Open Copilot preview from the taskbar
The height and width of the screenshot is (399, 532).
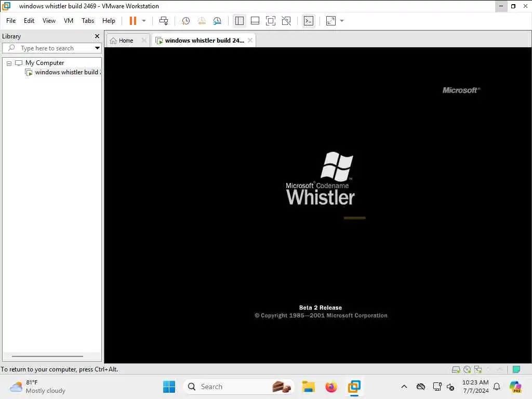click(x=515, y=387)
